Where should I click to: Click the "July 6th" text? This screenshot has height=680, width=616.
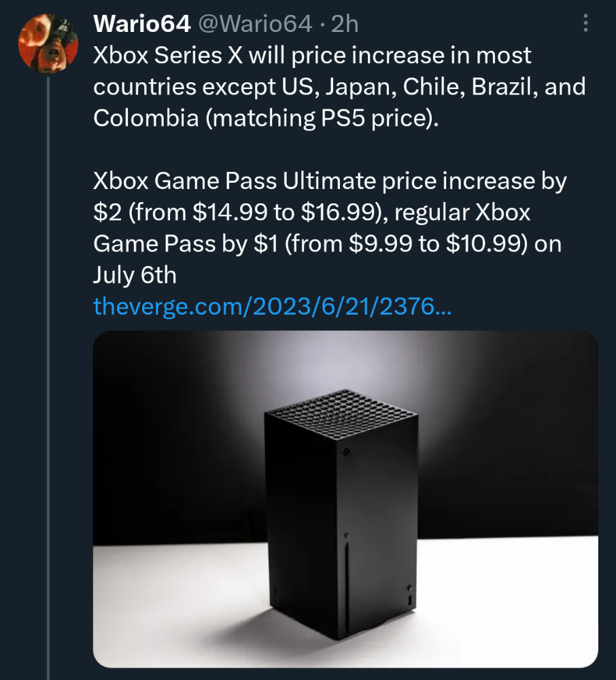click(x=135, y=275)
